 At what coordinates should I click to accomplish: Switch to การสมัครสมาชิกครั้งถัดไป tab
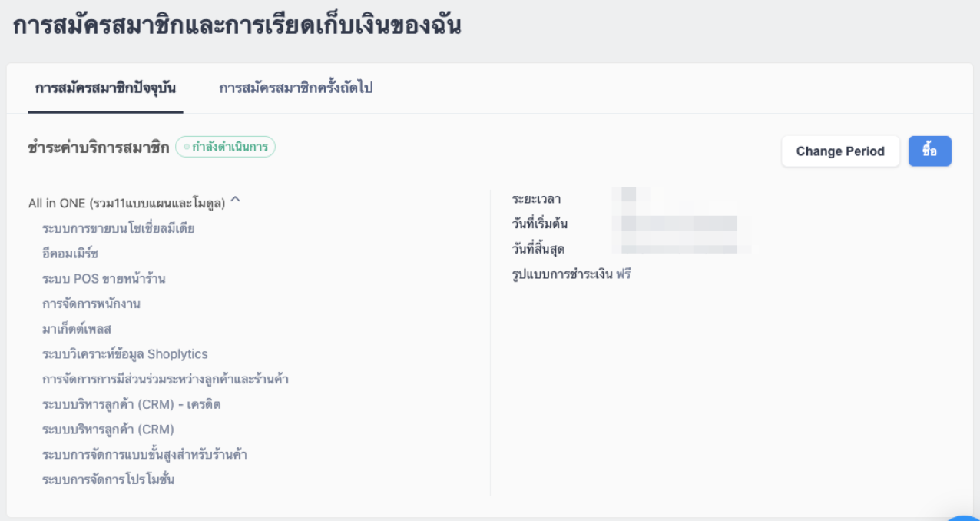click(296, 88)
